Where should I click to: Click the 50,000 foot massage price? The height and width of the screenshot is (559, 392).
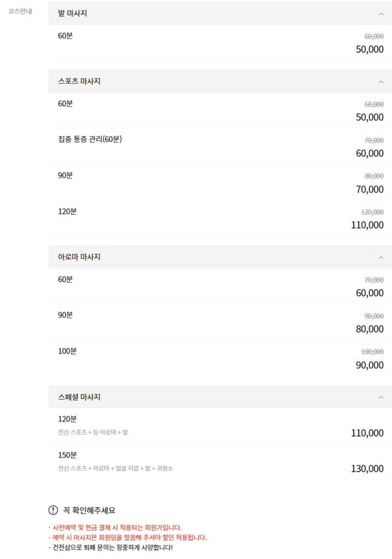click(x=369, y=49)
